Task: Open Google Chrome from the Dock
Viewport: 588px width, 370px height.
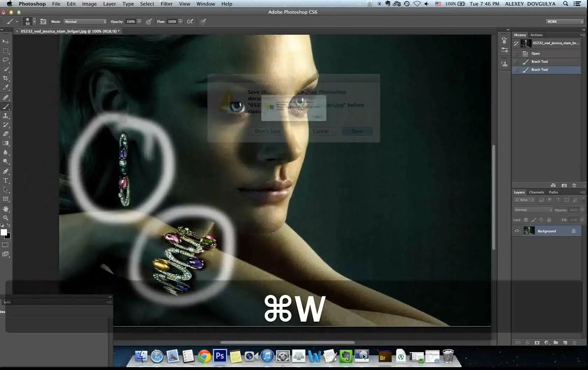Action: [204, 356]
